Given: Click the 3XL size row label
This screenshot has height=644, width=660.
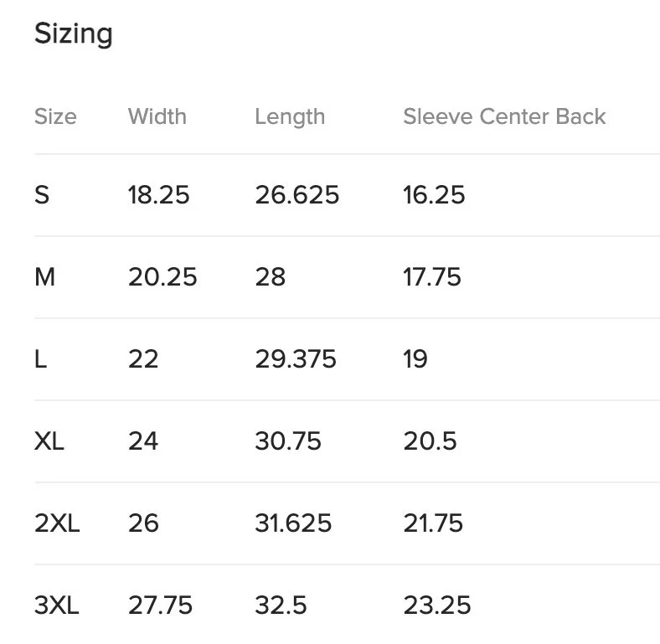Looking at the screenshot, I should [x=56, y=605].
